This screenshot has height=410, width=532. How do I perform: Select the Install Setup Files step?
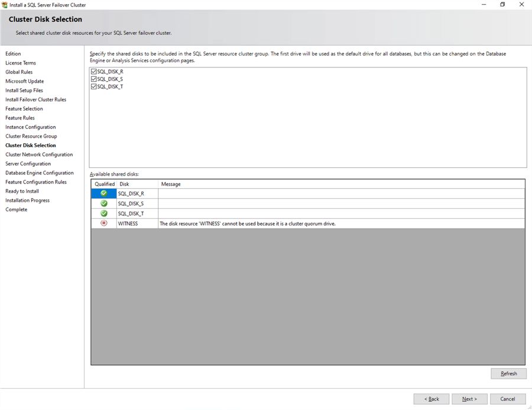[24, 91]
